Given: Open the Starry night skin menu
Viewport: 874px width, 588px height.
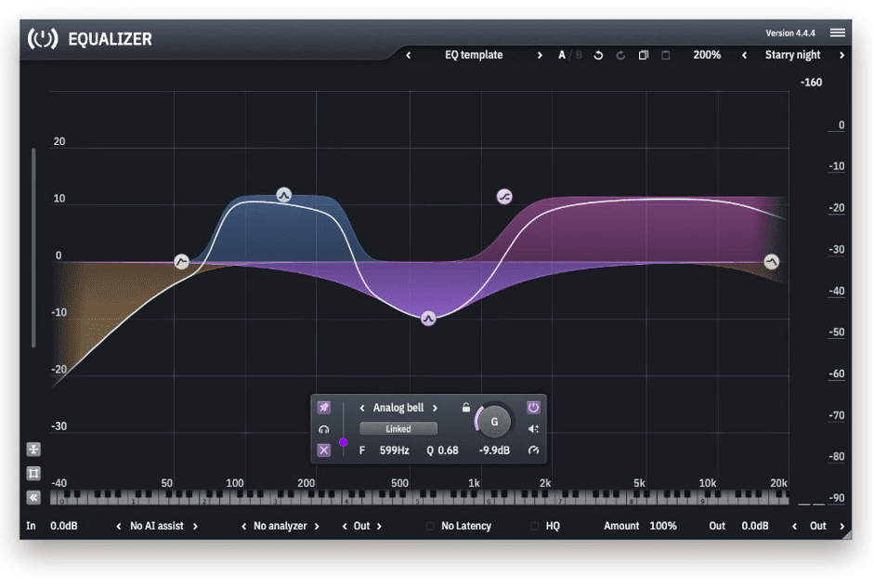Looking at the screenshot, I should (x=792, y=55).
